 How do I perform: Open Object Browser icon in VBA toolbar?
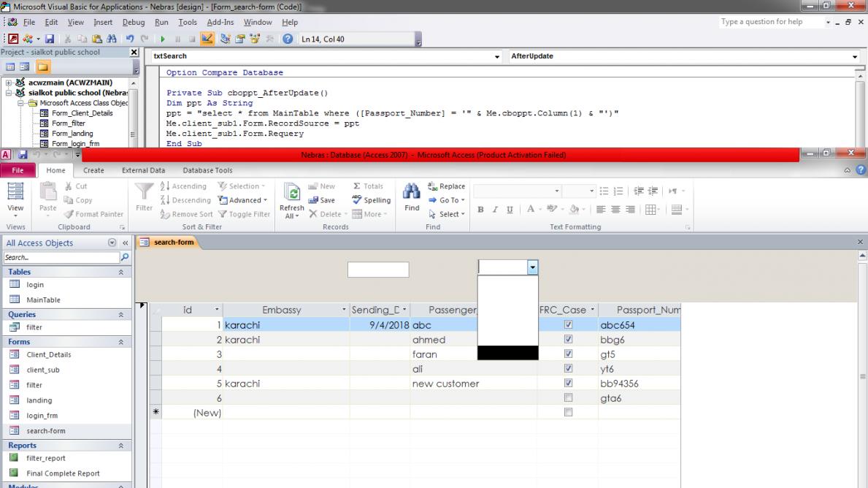(255, 39)
